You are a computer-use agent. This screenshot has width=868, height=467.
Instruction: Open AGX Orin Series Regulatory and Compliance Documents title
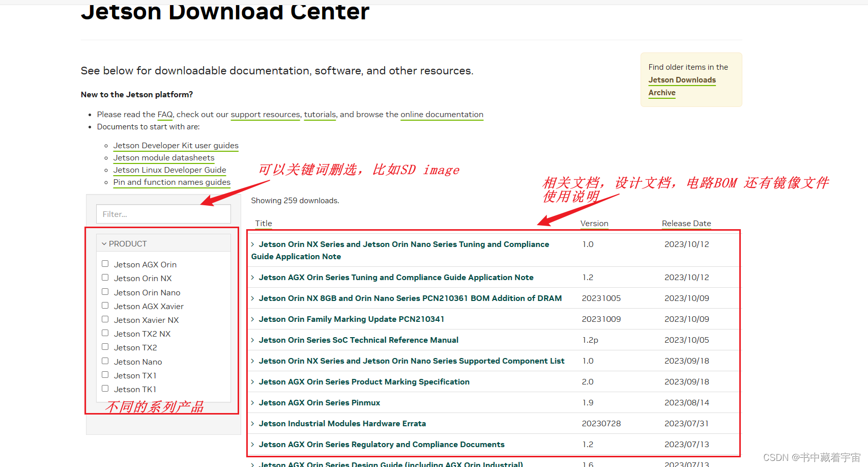coord(382,445)
